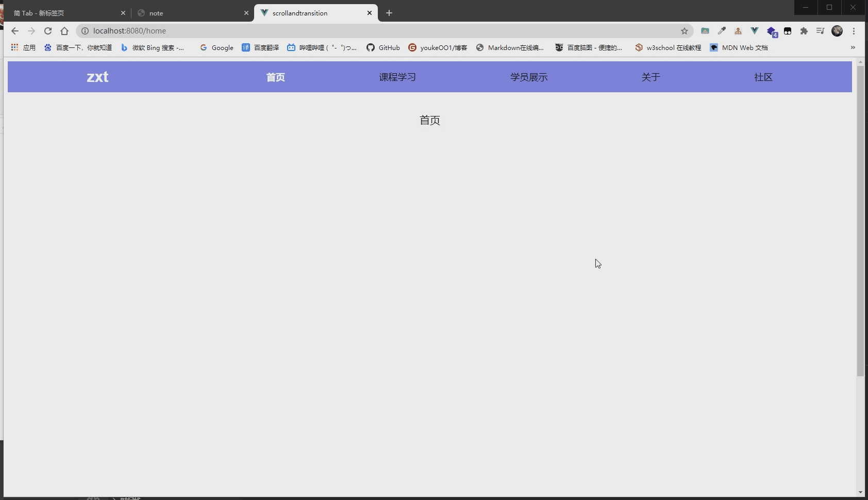868x500 pixels.
Task: Open youkeOO1/博客 bookmark
Action: pyautogui.click(x=438, y=47)
